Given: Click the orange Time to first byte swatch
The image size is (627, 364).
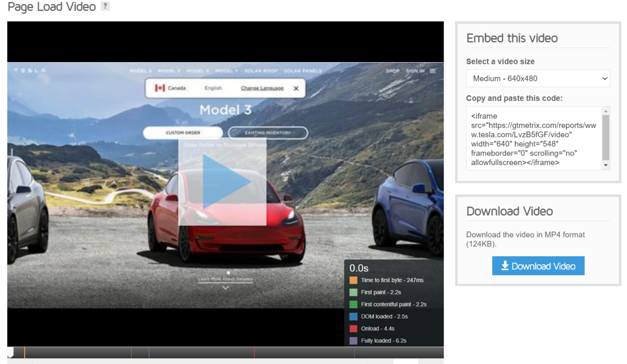Looking at the screenshot, I should tap(353, 280).
